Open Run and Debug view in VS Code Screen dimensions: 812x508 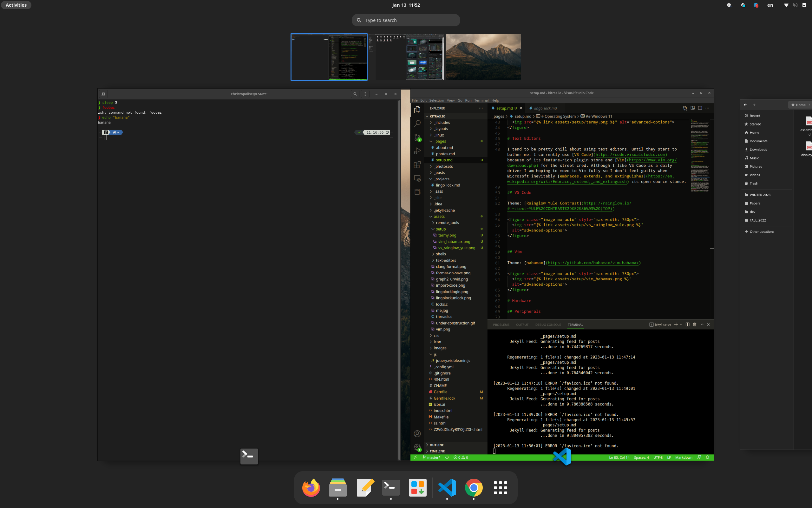pyautogui.click(x=417, y=151)
